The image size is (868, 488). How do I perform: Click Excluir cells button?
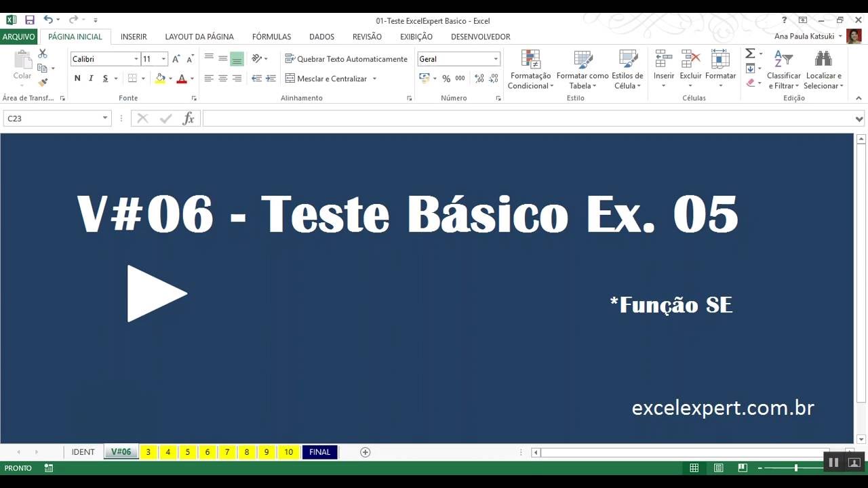690,70
